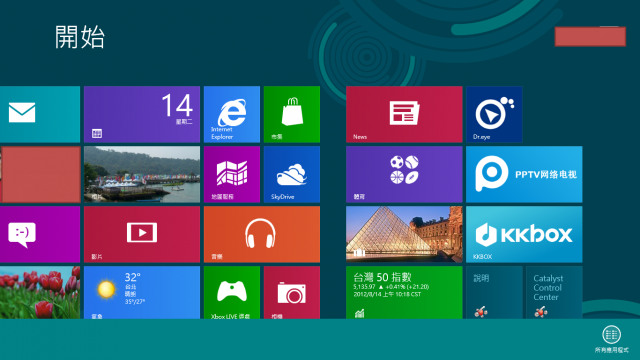
Task: Open the Xbox LIVE Games tile
Action: pos(232,292)
